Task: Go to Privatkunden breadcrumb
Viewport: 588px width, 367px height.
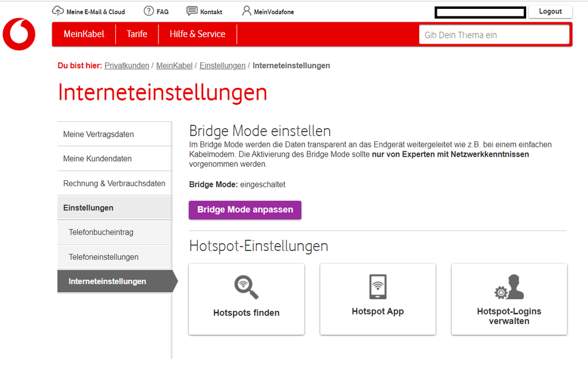Action: (x=127, y=65)
